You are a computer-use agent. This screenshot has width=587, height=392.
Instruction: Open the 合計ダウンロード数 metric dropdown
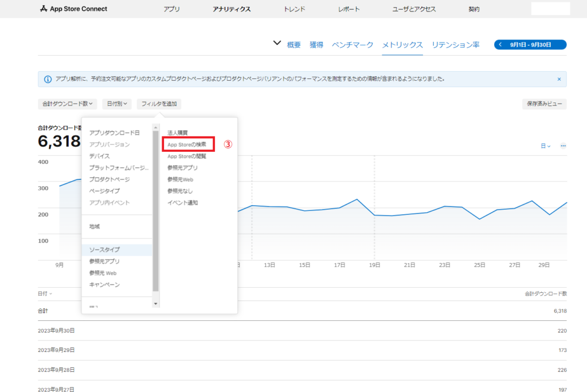pyautogui.click(x=68, y=104)
